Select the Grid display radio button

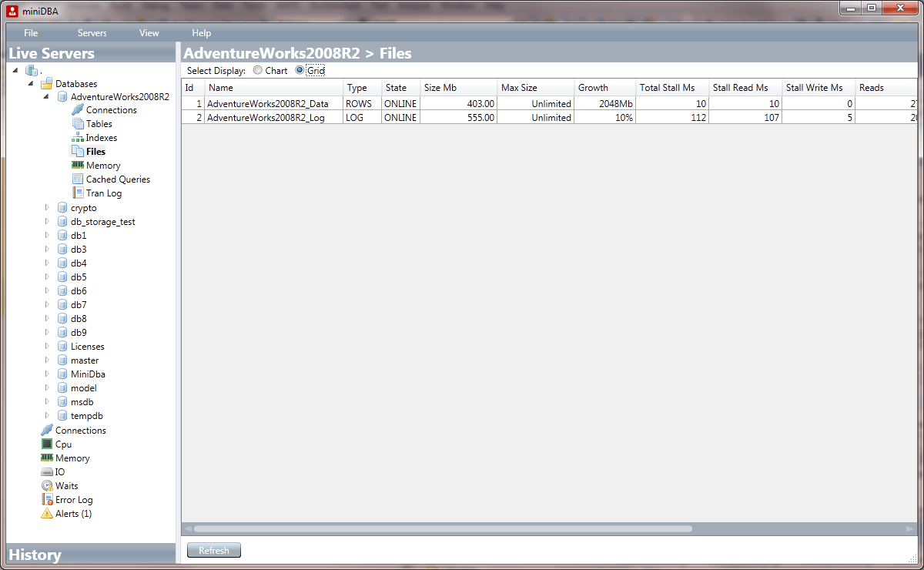300,70
